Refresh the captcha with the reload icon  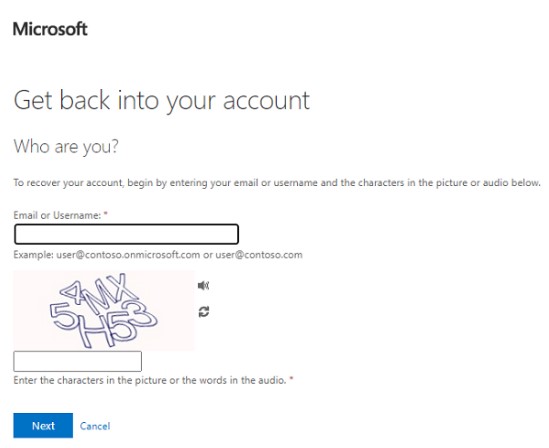tap(204, 312)
